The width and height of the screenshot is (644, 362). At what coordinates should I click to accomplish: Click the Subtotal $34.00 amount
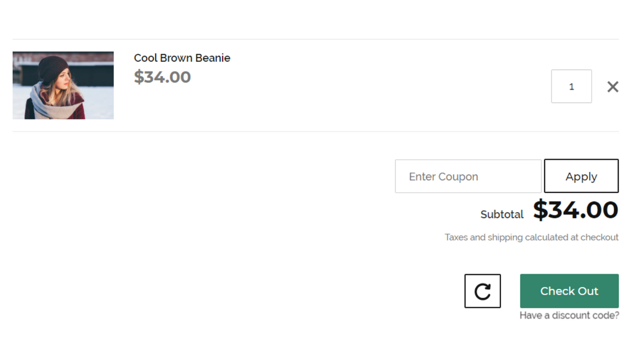point(576,211)
